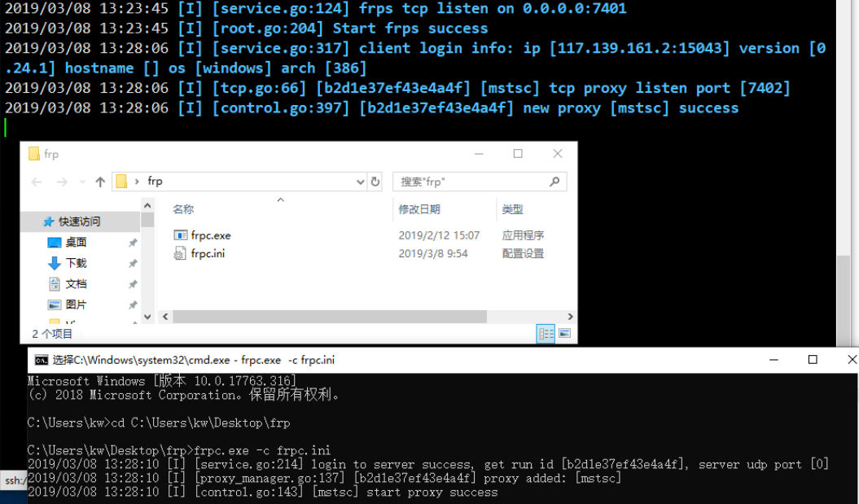Click the SSH terminal vertical scrollbar thumb
Image resolution: width=859 pixels, height=504 pixels.
pos(844,300)
